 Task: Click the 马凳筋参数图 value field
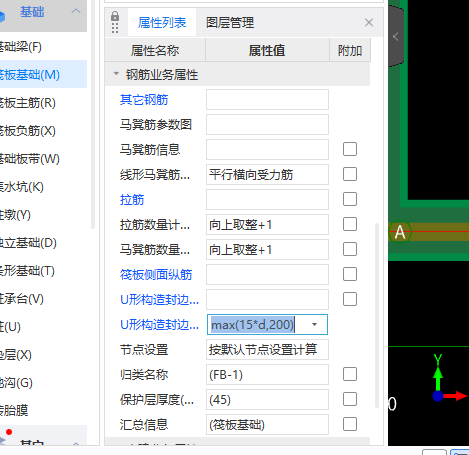(x=267, y=124)
